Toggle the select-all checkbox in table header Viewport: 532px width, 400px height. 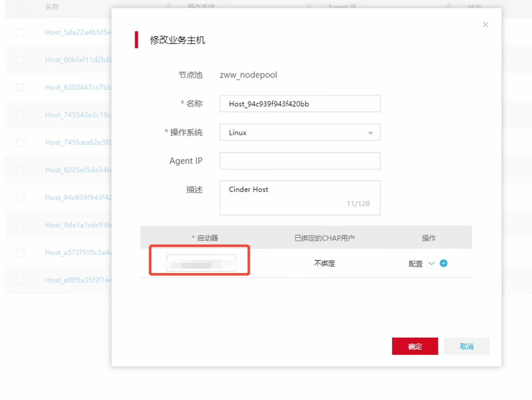[x=20, y=7]
